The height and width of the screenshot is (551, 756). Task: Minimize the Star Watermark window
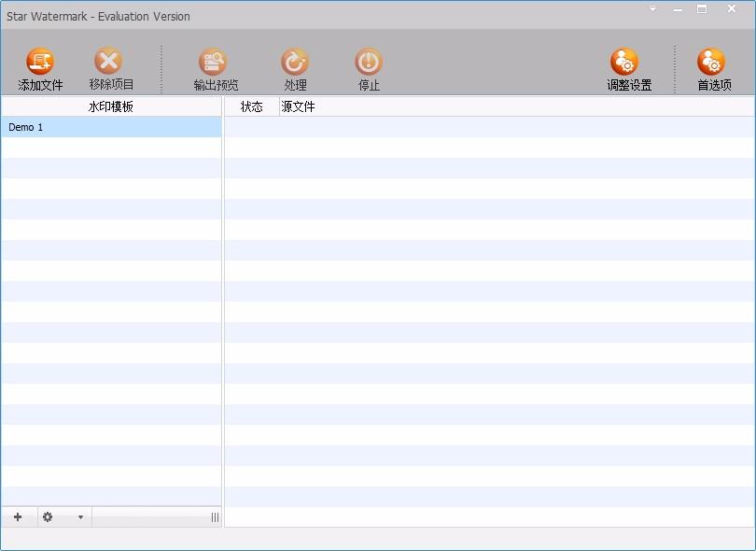tap(678, 9)
